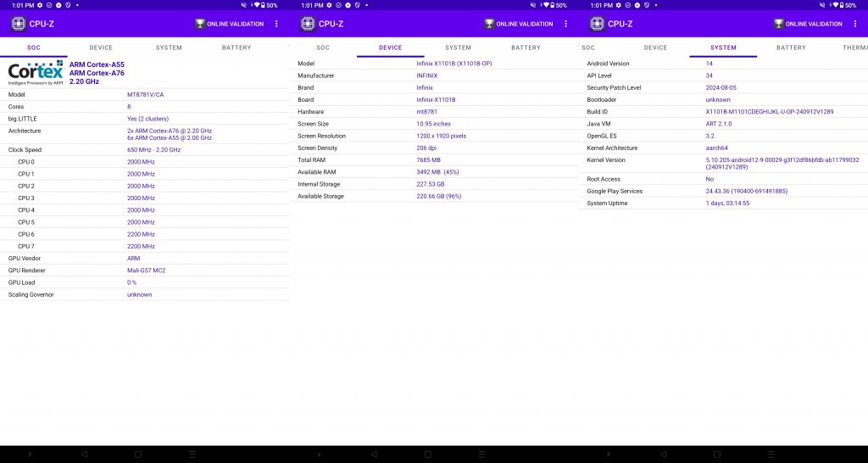This screenshot has width=868, height=463.
Task: Tap recents menu icon under Device screen
Action: click(482, 455)
